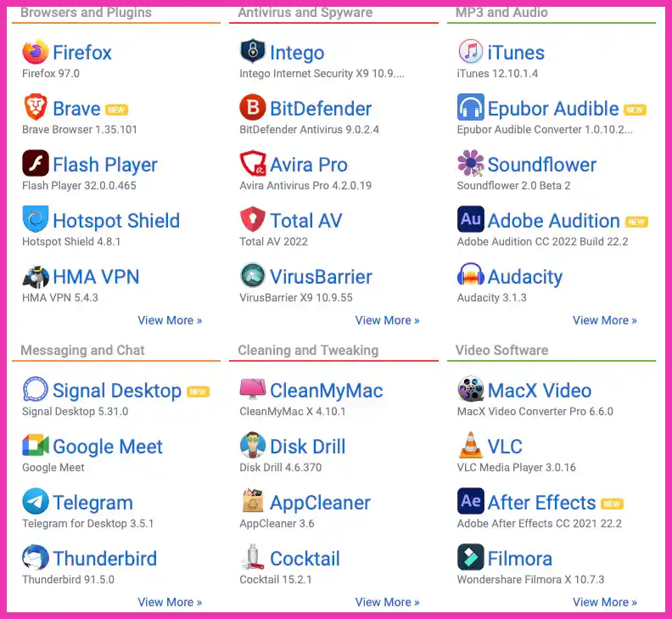The image size is (672, 619).
Task: Click the Audacity headphones icon
Action: click(471, 275)
